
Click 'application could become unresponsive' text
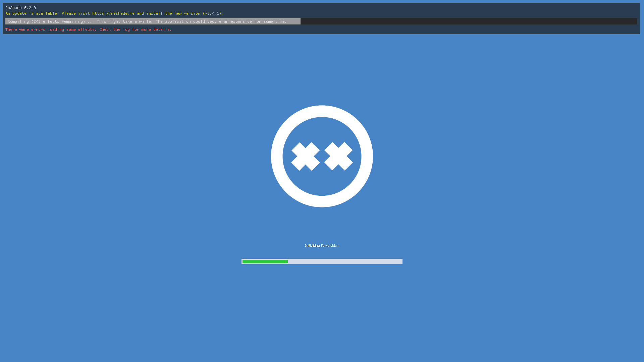tap(208, 21)
